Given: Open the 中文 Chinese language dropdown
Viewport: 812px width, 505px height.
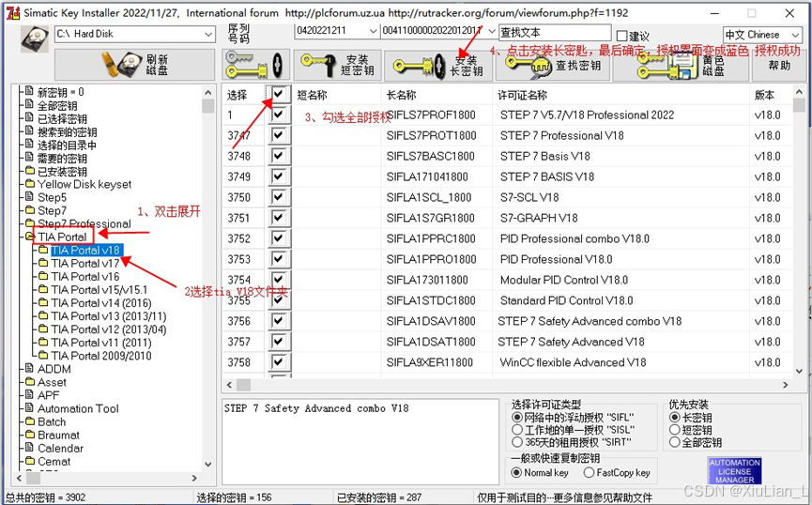Looking at the screenshot, I should (x=795, y=36).
